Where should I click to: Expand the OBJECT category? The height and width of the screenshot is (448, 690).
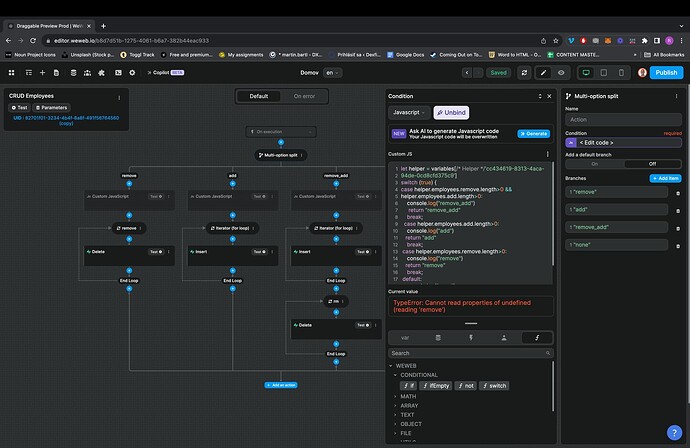(395, 424)
